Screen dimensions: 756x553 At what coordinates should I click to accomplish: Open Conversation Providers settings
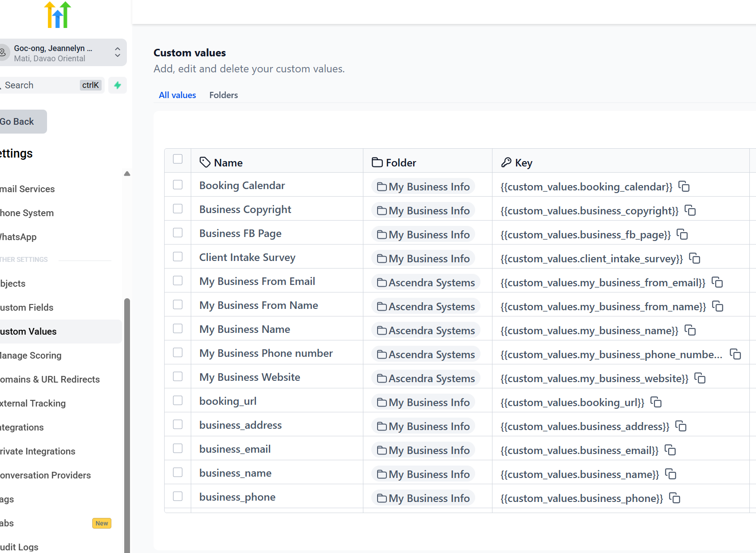[x=45, y=475]
